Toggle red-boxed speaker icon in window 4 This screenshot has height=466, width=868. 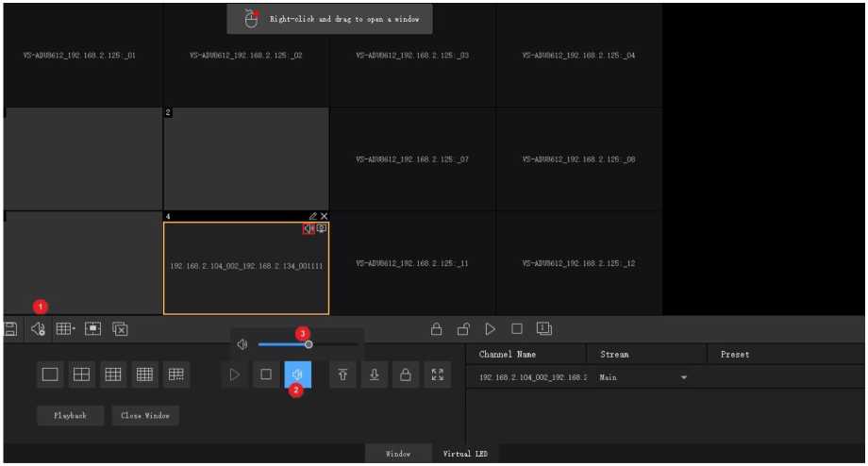click(x=309, y=229)
